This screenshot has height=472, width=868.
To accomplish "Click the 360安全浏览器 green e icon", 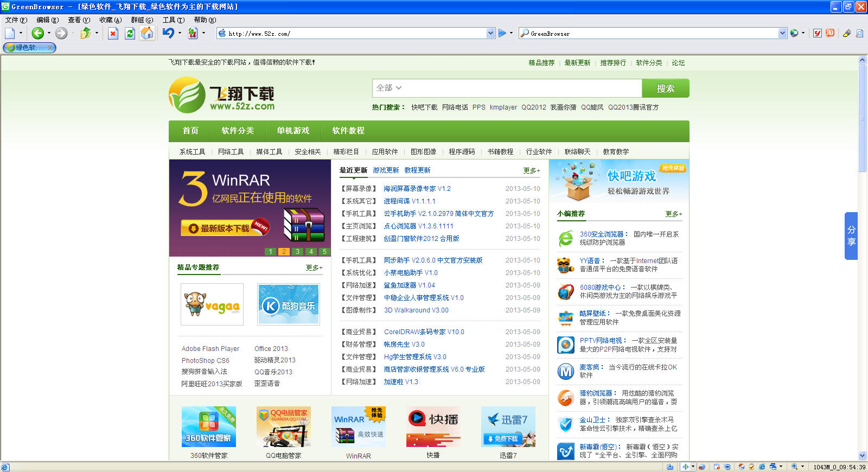I will [566, 238].
